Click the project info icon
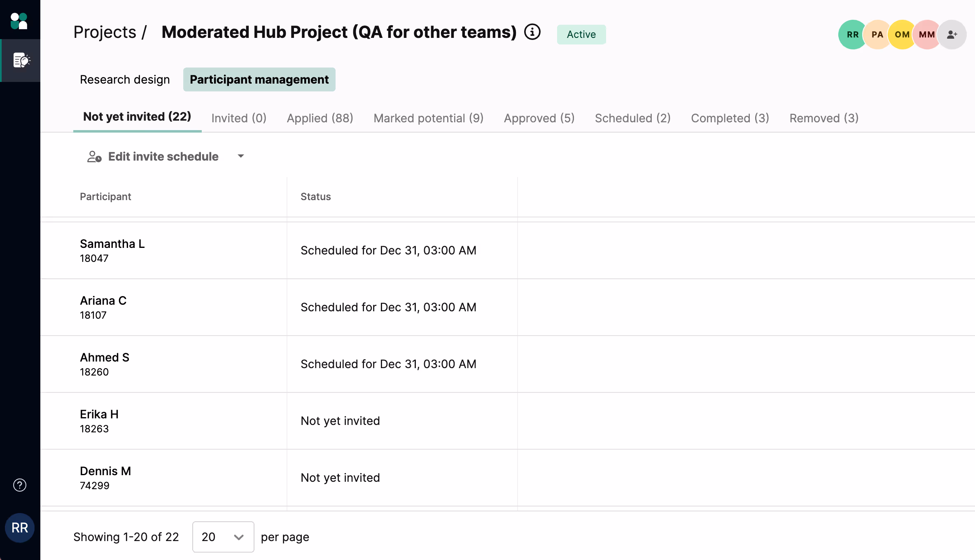This screenshot has height=560, width=975. tap(532, 32)
